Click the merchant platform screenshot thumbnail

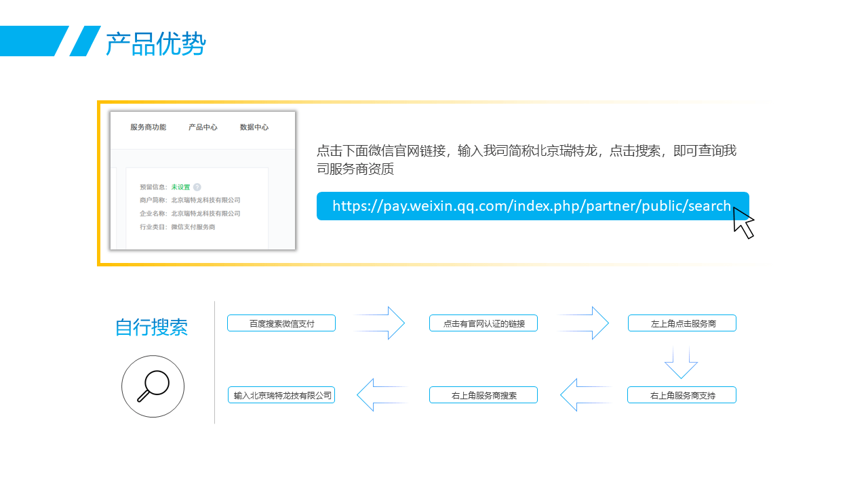click(203, 180)
